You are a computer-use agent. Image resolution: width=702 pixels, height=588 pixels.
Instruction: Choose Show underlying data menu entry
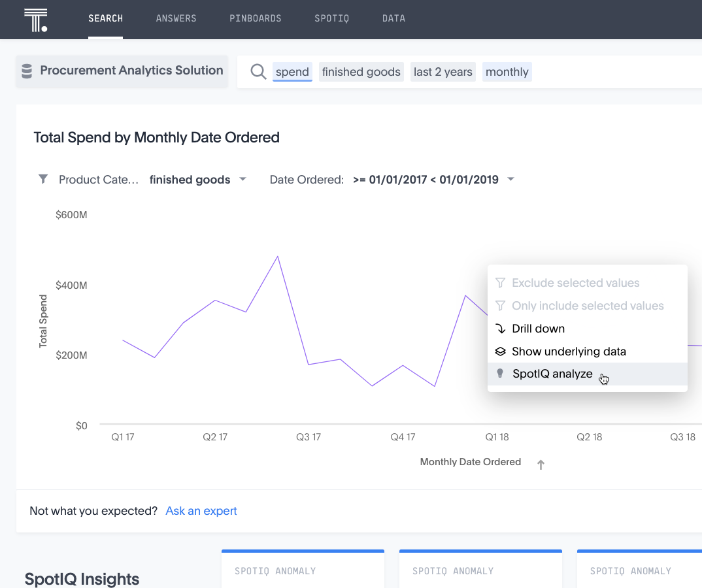(569, 351)
